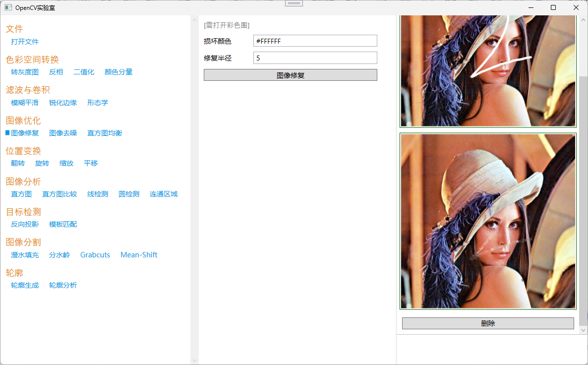Open 形态学 operations
The width and height of the screenshot is (588, 365).
tap(98, 103)
